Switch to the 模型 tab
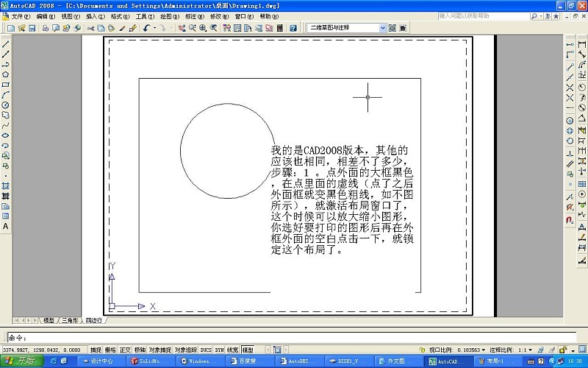Image resolution: width=588 pixels, height=368 pixels. [49, 320]
